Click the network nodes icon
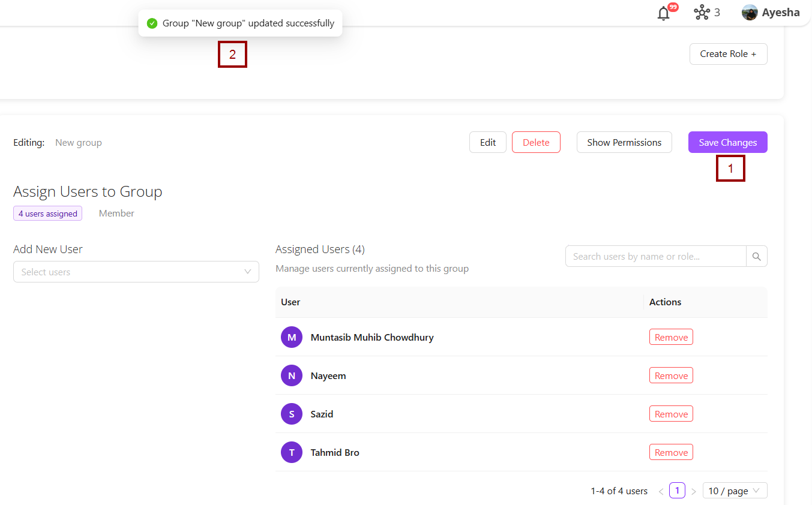This screenshot has width=812, height=505. pyautogui.click(x=702, y=13)
